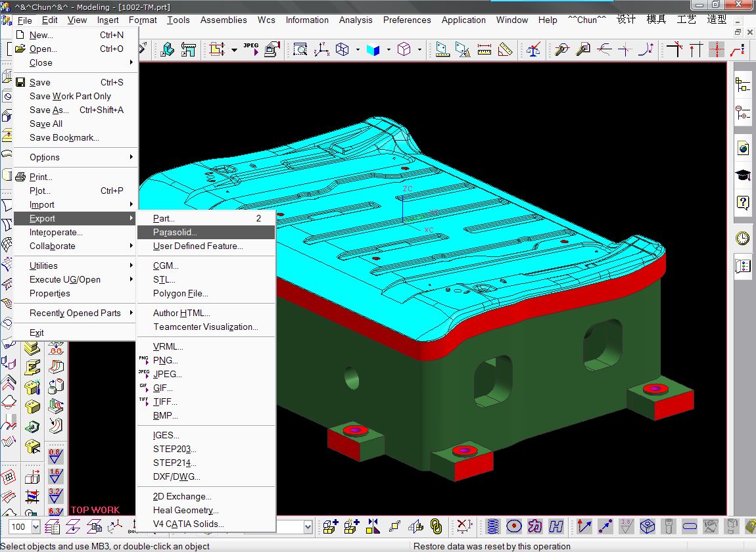The image size is (756, 552).
Task: Open the assembly navigator tree icon
Action: (x=742, y=85)
